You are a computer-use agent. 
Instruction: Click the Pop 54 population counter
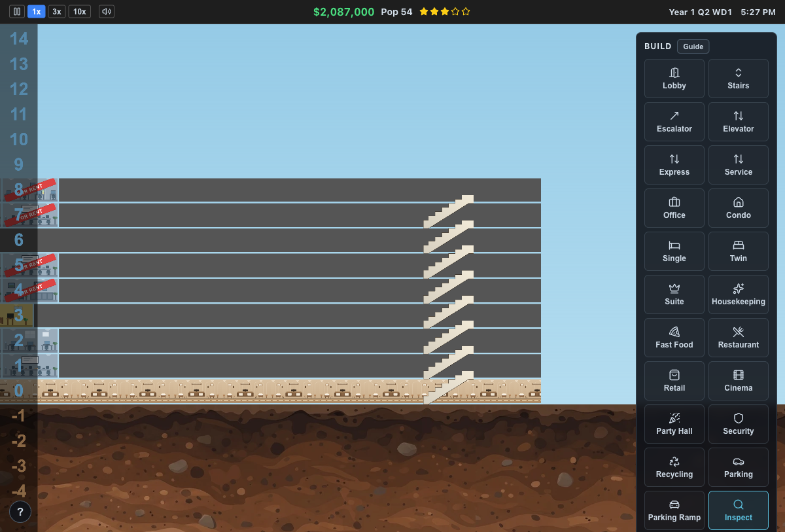(x=397, y=12)
